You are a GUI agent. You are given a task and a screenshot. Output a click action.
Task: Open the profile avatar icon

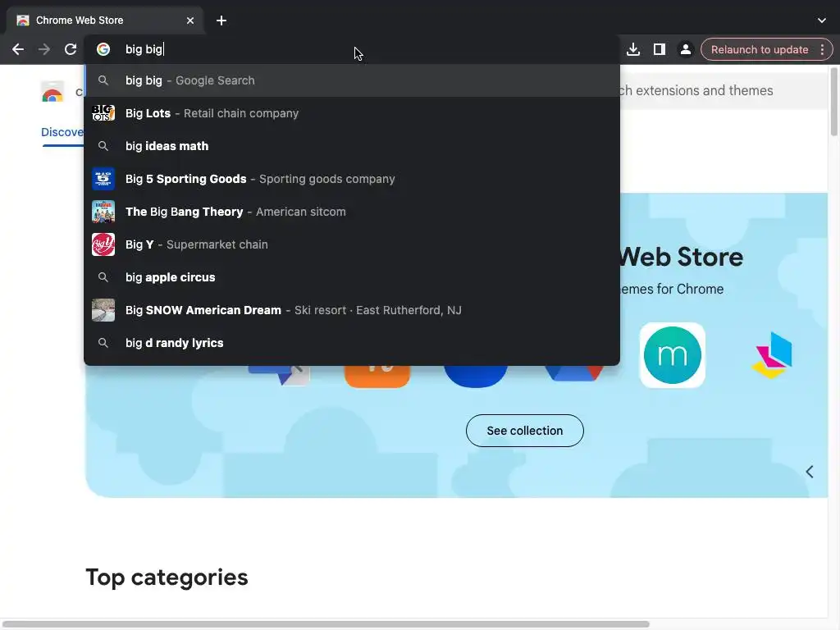(685, 49)
